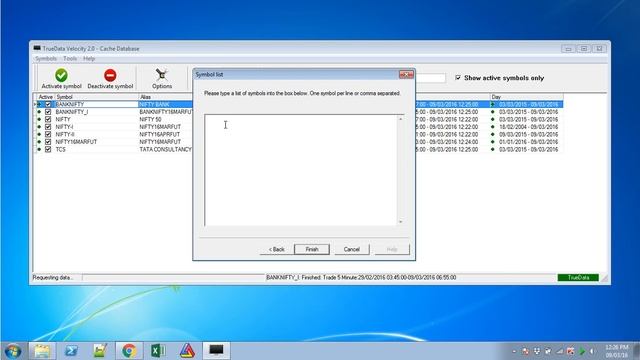The image size is (640, 360).
Task: Click the Requesting data status text
Action: coord(53,278)
